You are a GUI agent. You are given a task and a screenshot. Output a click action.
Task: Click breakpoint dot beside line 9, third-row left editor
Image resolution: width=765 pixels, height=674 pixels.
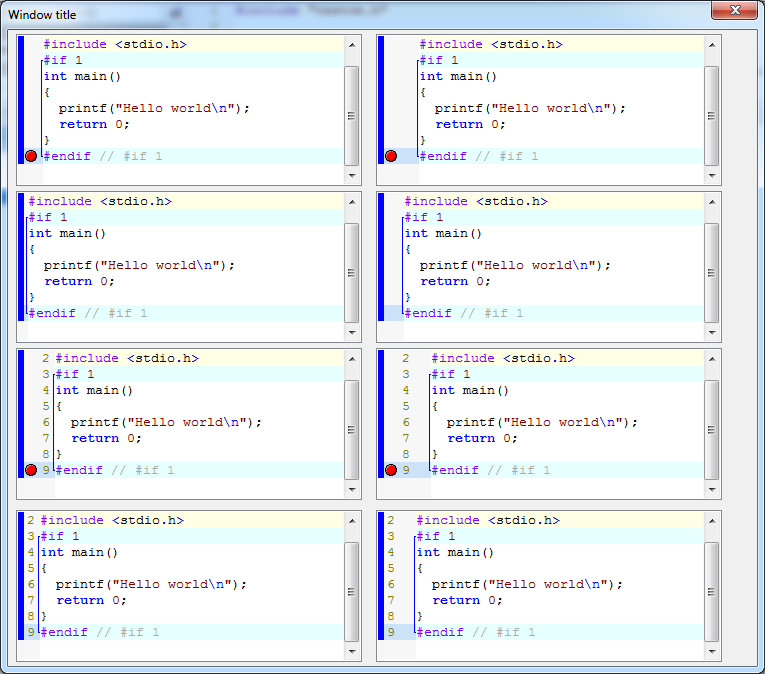[30, 470]
